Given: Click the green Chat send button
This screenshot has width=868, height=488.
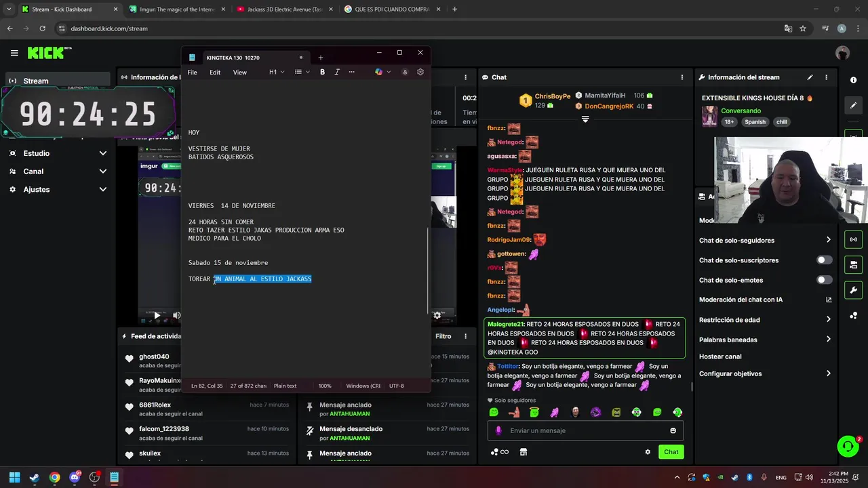Looking at the screenshot, I should pyautogui.click(x=671, y=452).
